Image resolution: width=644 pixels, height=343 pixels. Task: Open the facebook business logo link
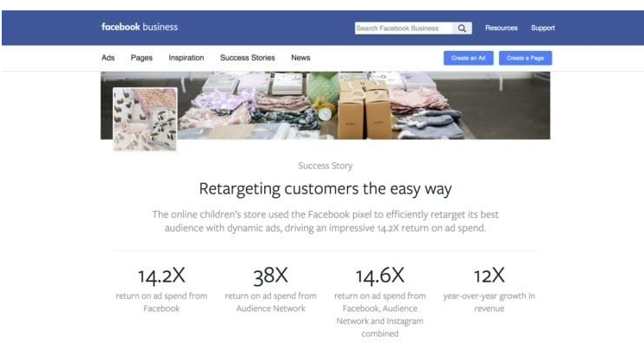click(x=140, y=27)
